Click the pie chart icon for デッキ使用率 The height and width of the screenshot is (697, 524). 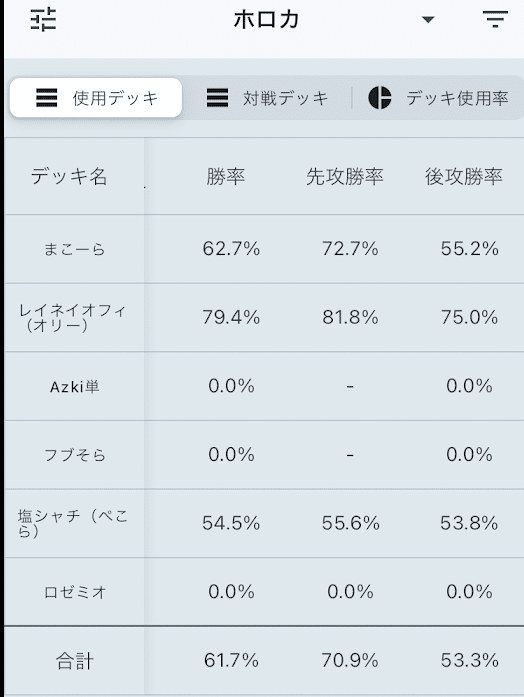(380, 98)
